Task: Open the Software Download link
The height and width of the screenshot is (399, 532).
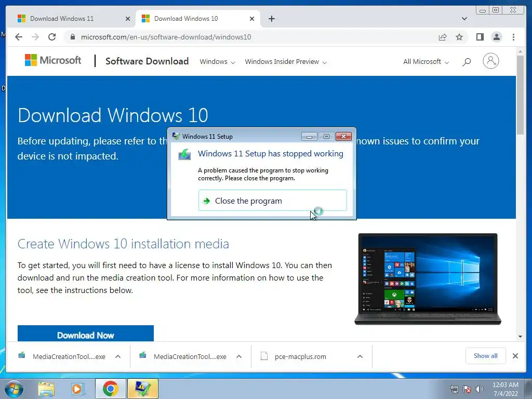Action: [x=147, y=61]
